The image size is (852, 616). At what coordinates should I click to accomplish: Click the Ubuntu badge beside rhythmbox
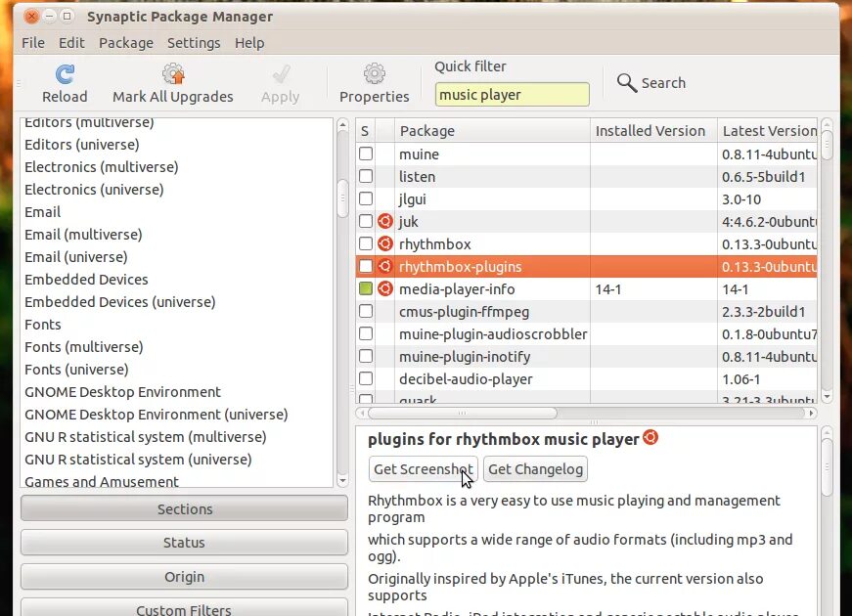point(385,243)
